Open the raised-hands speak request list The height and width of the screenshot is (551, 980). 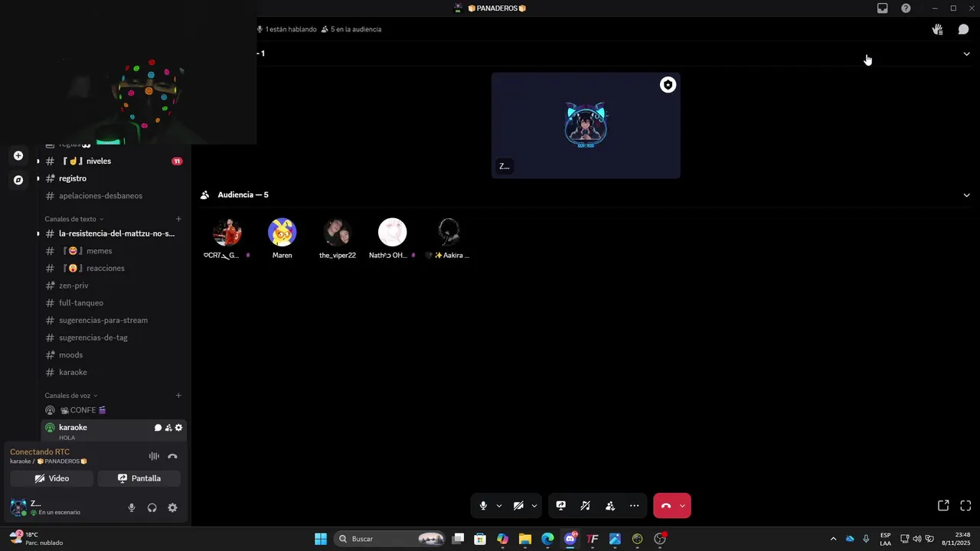click(x=937, y=29)
